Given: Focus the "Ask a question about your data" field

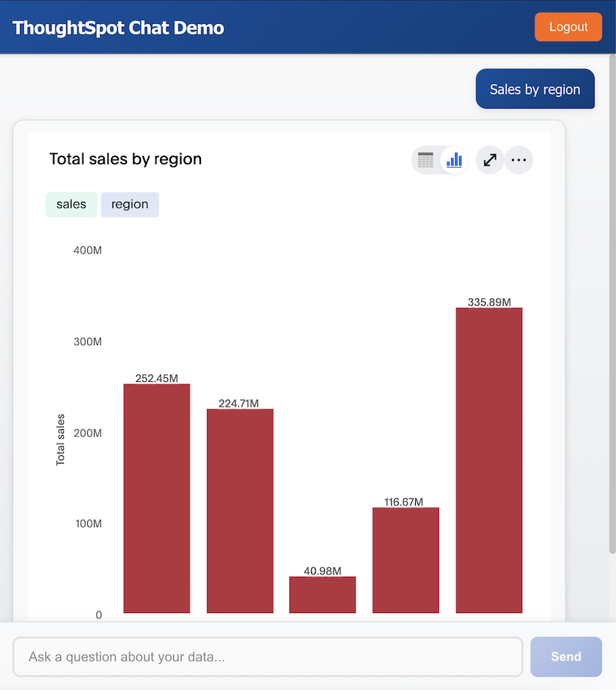Looking at the screenshot, I should (x=268, y=657).
